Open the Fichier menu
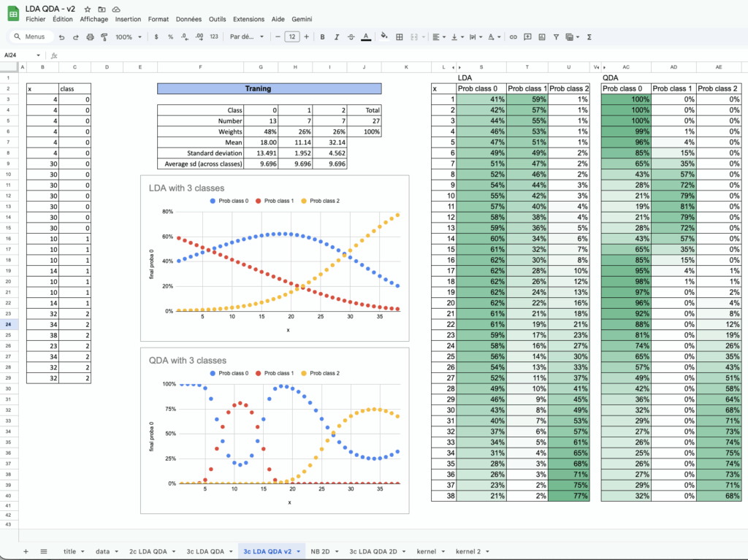748x560 pixels. point(35,19)
